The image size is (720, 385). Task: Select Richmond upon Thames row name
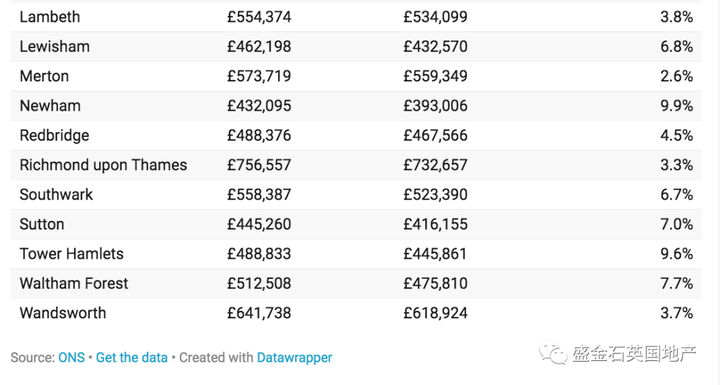(x=103, y=165)
